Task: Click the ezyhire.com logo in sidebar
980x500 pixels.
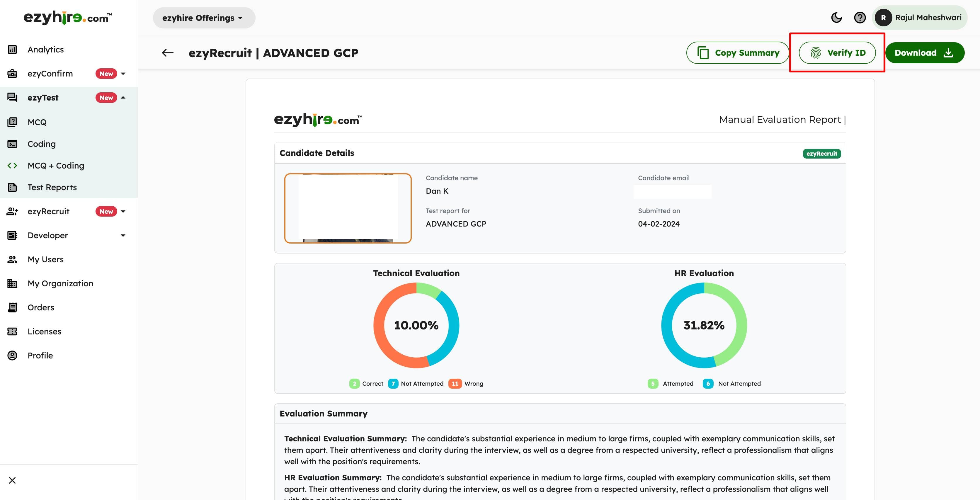Action: pyautogui.click(x=68, y=18)
